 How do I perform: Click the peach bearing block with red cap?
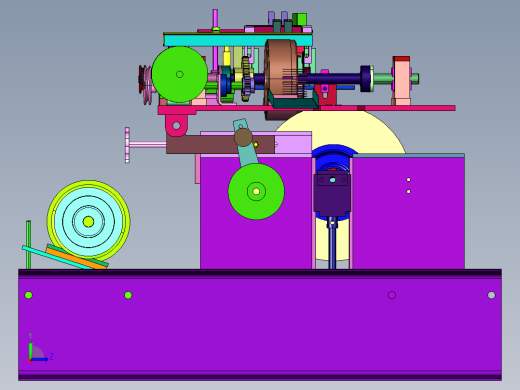point(401,81)
